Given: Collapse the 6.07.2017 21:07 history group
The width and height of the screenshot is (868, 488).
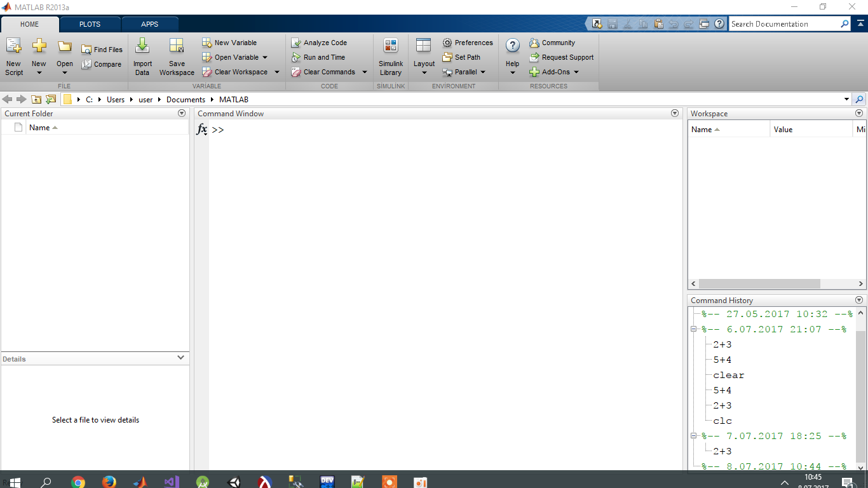Looking at the screenshot, I should [695, 330].
